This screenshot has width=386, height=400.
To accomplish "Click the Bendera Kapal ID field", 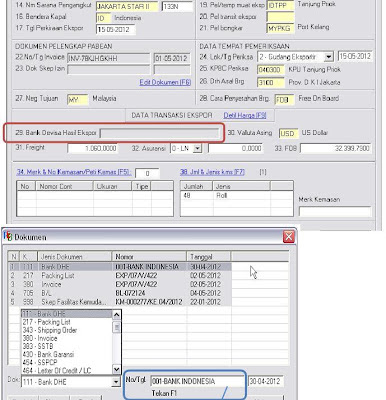I will pyautogui.click(x=104, y=18).
